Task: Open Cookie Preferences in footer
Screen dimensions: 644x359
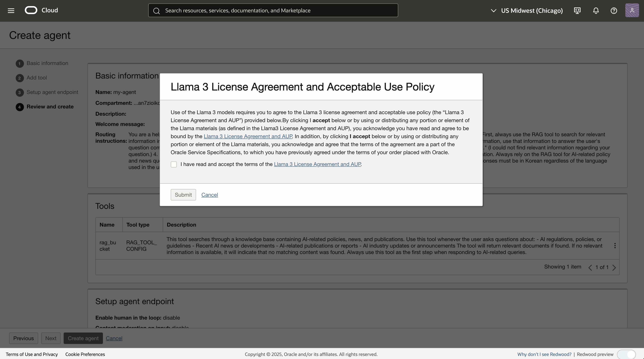Action: (85, 354)
